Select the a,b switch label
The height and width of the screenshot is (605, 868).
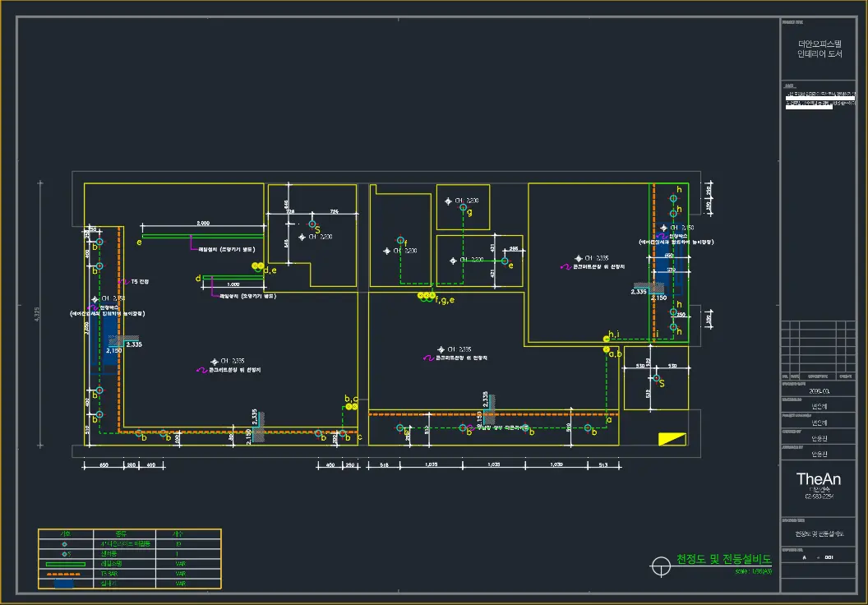coord(615,354)
